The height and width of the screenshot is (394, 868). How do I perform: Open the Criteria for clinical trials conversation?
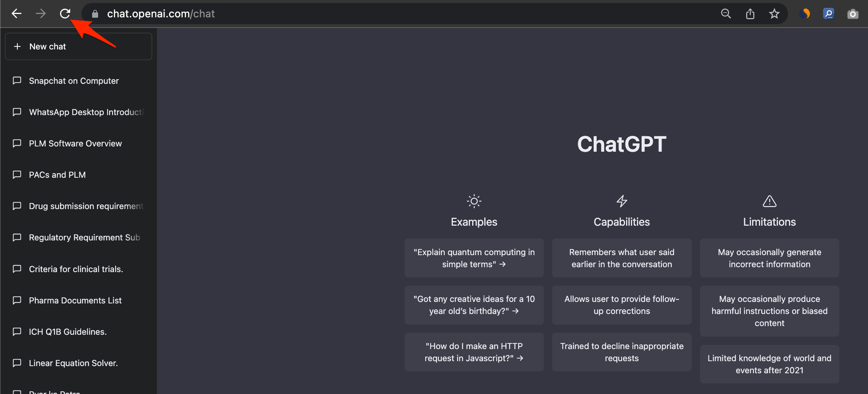[x=75, y=269]
